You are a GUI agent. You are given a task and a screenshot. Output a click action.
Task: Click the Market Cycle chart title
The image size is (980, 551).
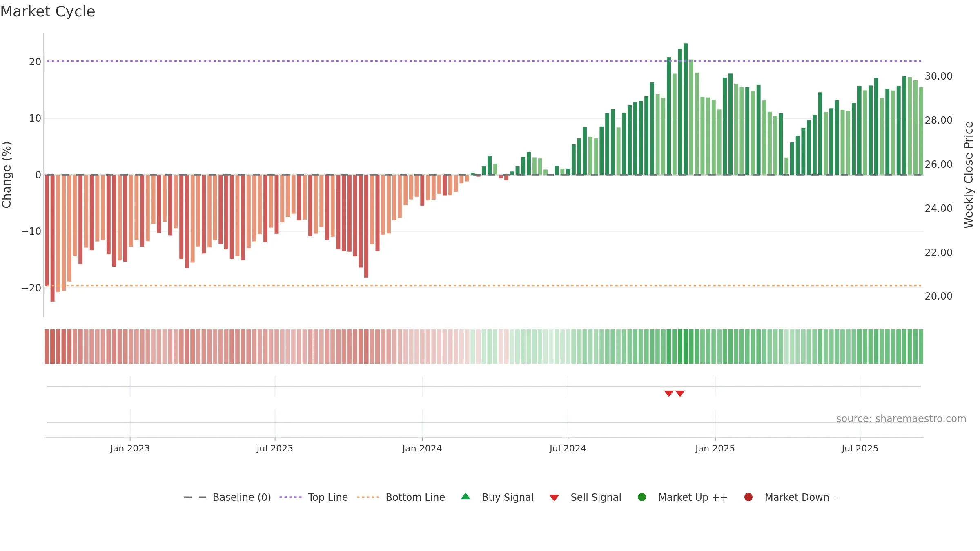click(48, 11)
